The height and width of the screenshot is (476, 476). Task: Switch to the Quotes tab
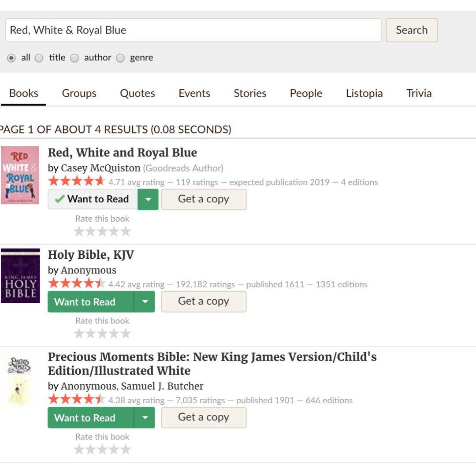click(x=138, y=93)
